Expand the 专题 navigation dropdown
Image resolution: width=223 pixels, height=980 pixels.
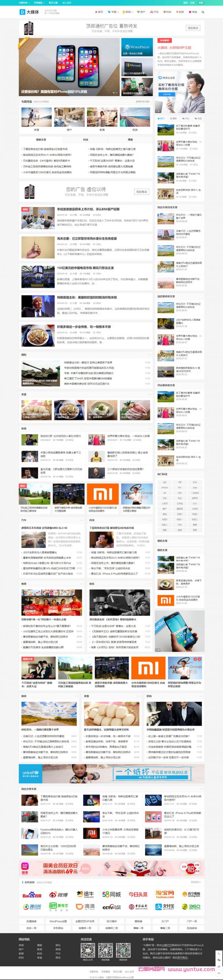pos(113,12)
